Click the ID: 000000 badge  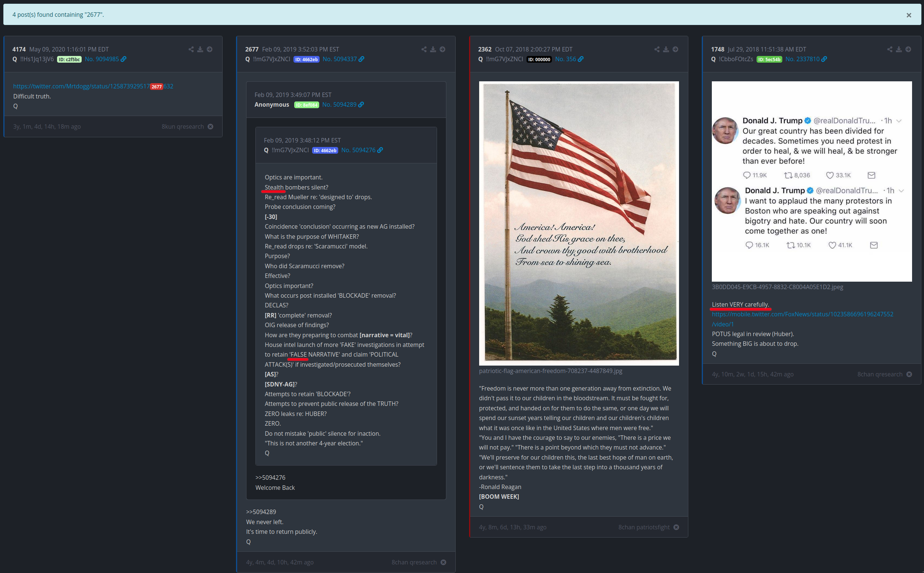pyautogui.click(x=539, y=59)
